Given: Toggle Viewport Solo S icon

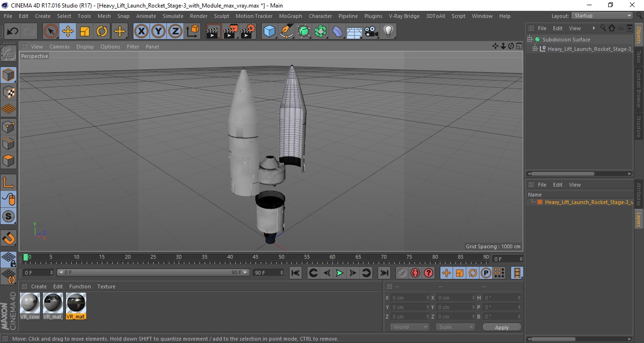Looking at the screenshot, I should (x=8, y=216).
